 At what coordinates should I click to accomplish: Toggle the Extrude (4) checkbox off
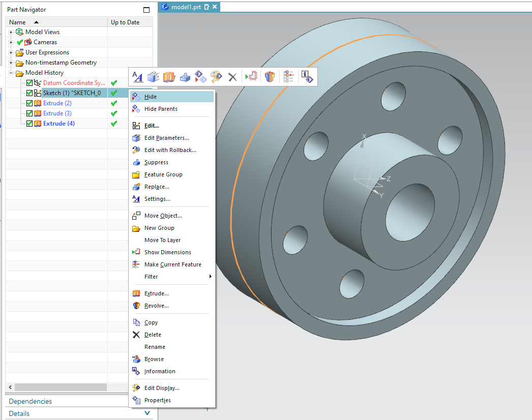(29, 123)
